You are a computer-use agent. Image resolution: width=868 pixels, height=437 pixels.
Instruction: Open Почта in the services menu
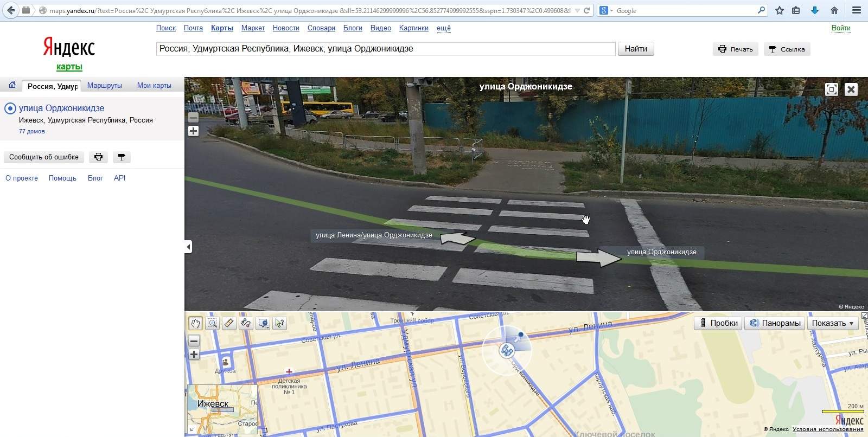tap(193, 28)
